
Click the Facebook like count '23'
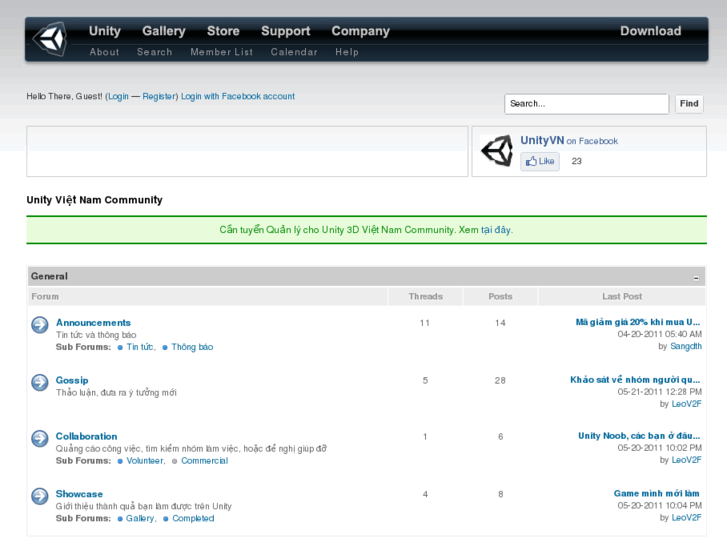click(x=576, y=161)
